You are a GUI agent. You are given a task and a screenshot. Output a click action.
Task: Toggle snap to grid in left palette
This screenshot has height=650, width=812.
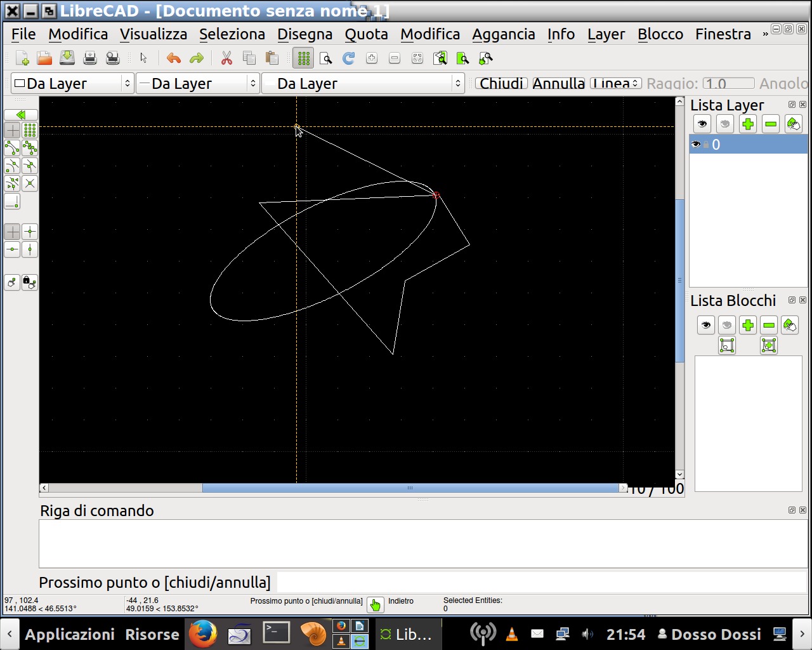tap(30, 130)
